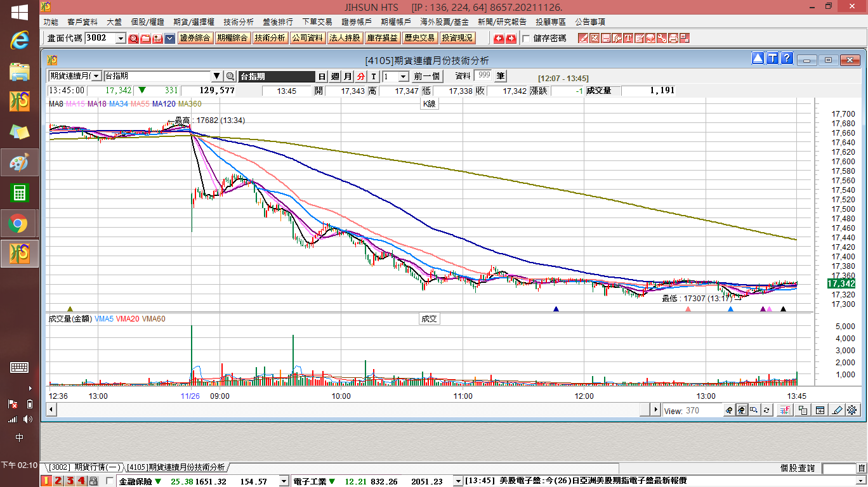Switch to workspace 2 icon
The image size is (868, 487).
coord(58,481)
